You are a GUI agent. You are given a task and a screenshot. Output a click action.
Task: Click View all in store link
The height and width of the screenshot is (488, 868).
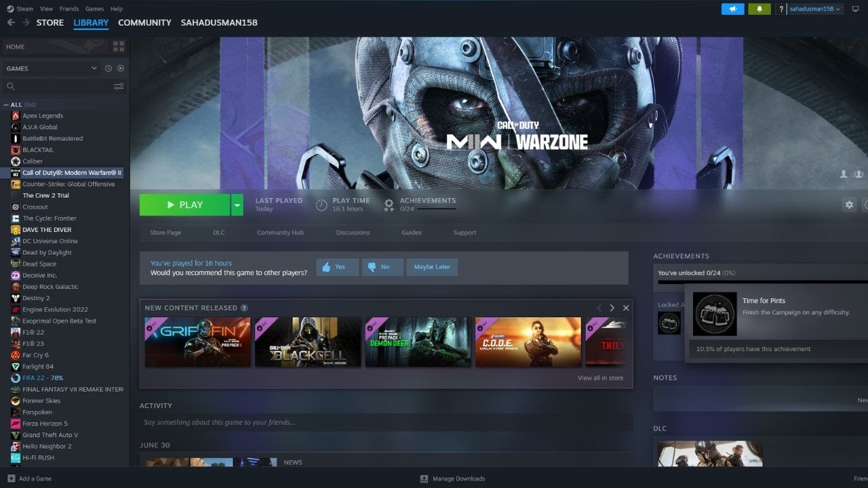pos(600,378)
